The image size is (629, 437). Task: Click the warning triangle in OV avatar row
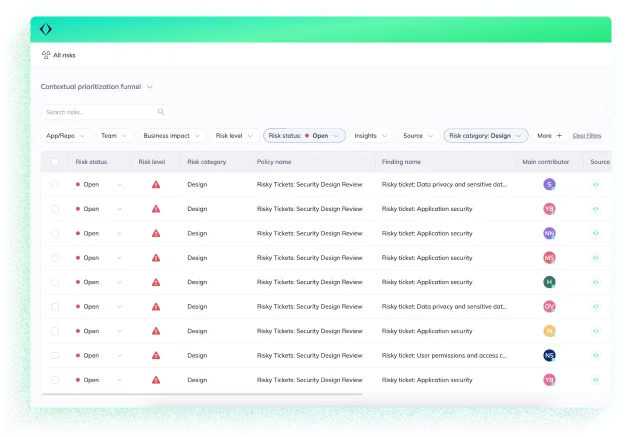coord(156,307)
